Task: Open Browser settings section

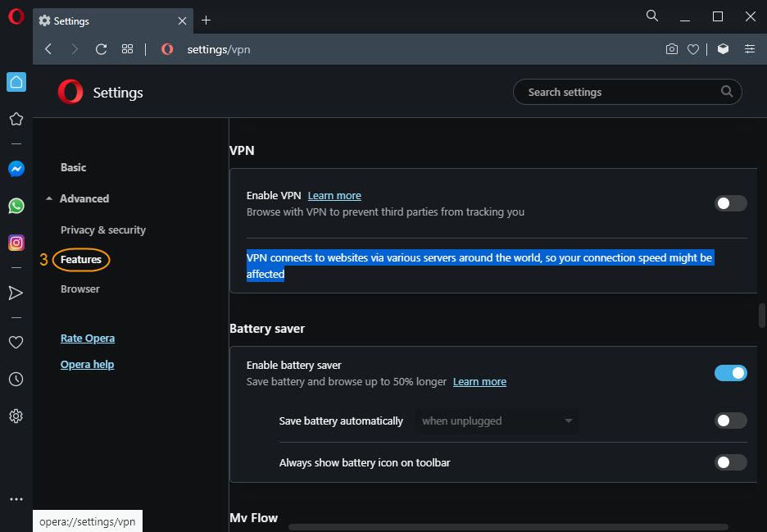Action: [80, 289]
